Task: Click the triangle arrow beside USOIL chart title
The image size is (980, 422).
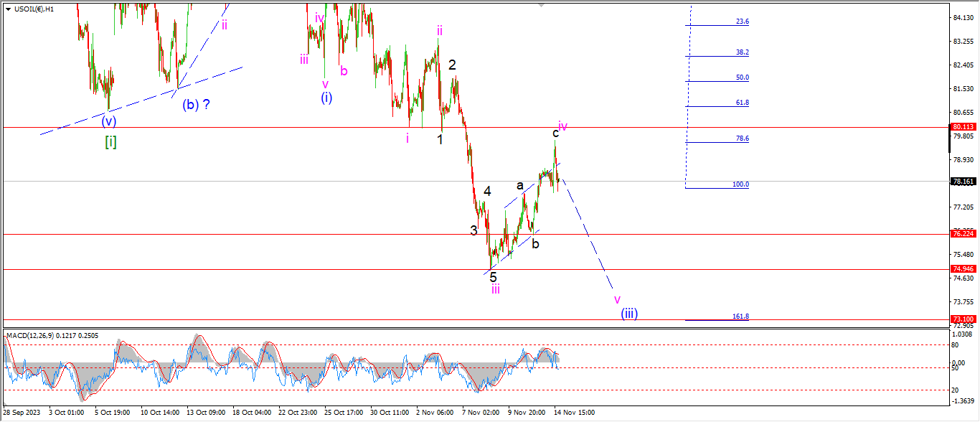Action: pos(8,9)
